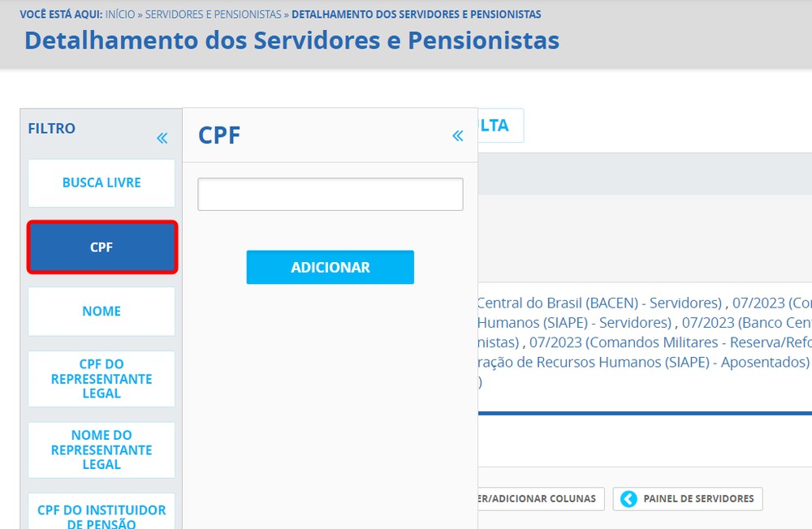Click the page heading Detalhamento dos Servidores
The width and height of the screenshot is (812, 529).
[292, 40]
